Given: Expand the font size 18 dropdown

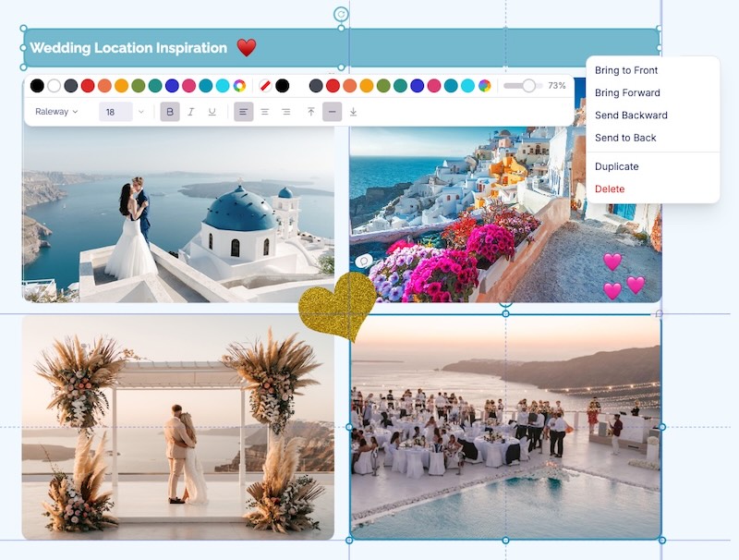Looking at the screenshot, I should tap(115, 111).
